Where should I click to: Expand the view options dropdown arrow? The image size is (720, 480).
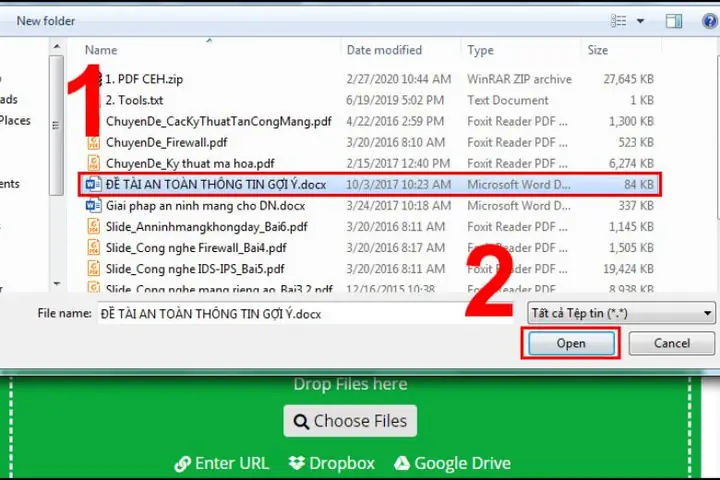(640, 21)
